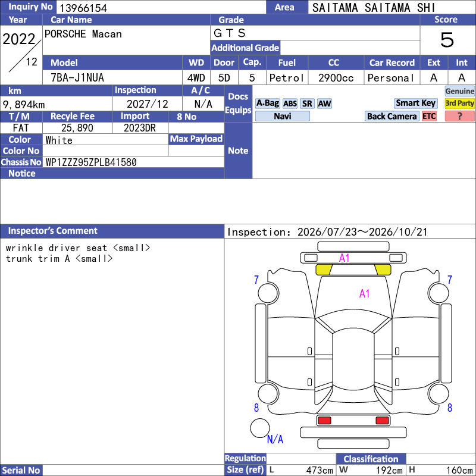This screenshot has height=476, width=476.
Task: Click the Inquiry No value 13966154
Action: click(x=83, y=8)
